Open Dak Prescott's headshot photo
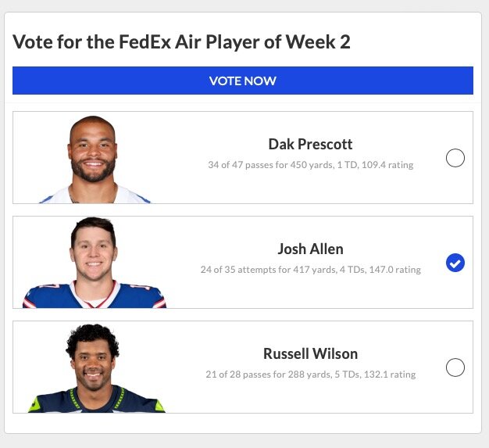489x448 pixels. click(x=94, y=159)
